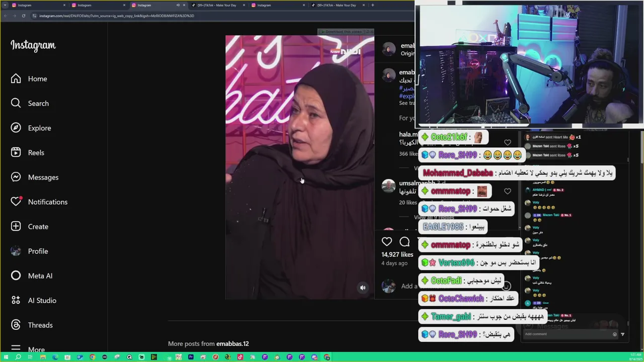Go to Instagram Home in the sidebar
The image size is (644, 362).
pos(29,79)
